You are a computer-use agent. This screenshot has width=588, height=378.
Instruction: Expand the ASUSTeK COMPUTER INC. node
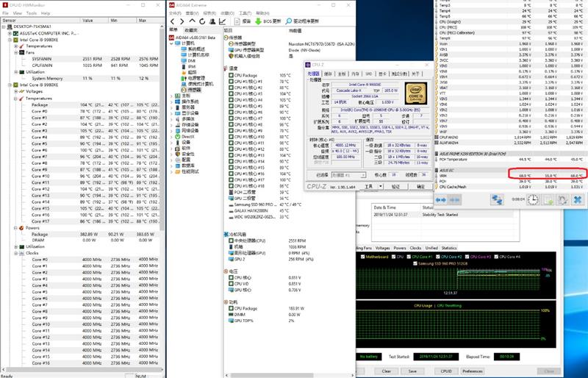pyautogui.click(x=10, y=33)
